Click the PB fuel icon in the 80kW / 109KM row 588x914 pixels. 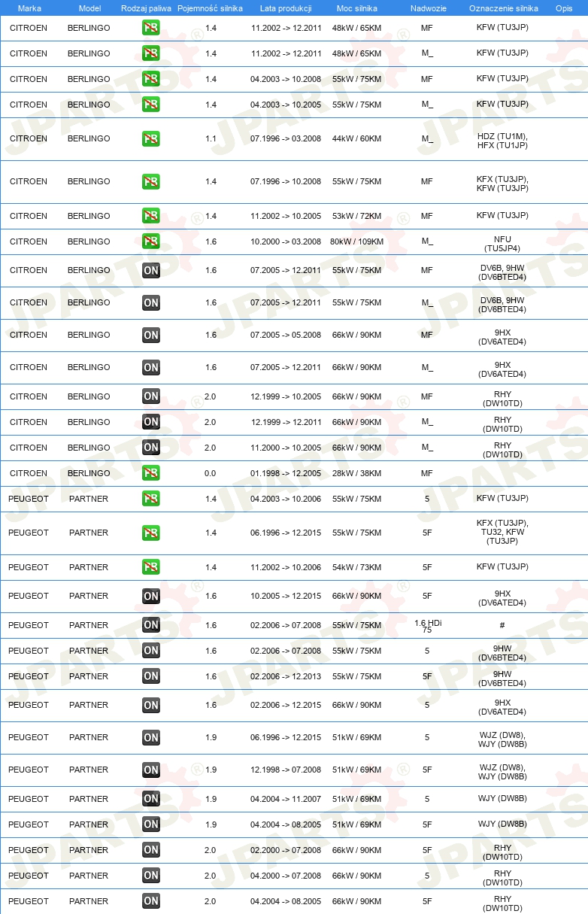pyautogui.click(x=151, y=241)
